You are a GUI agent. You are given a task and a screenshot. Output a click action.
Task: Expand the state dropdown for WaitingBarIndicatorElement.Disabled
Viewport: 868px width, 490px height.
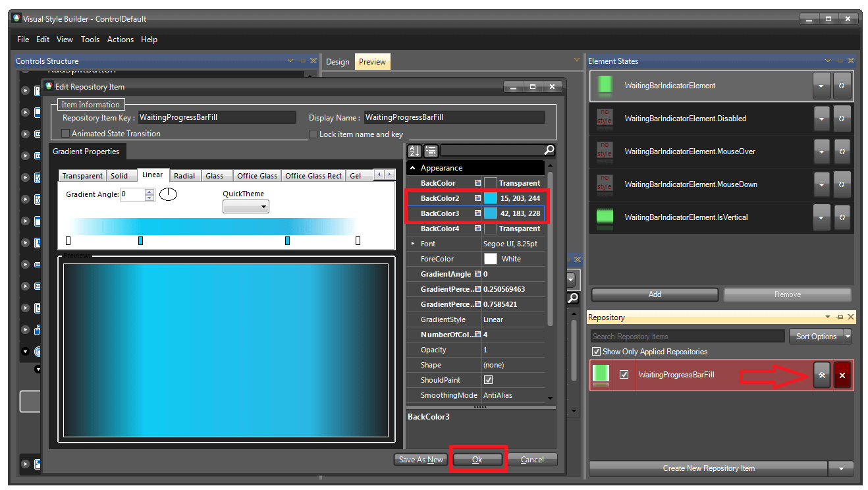point(821,119)
